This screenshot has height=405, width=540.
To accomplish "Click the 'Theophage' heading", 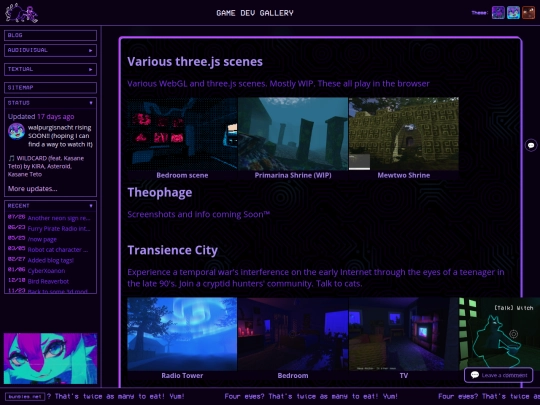I will (160, 193).
